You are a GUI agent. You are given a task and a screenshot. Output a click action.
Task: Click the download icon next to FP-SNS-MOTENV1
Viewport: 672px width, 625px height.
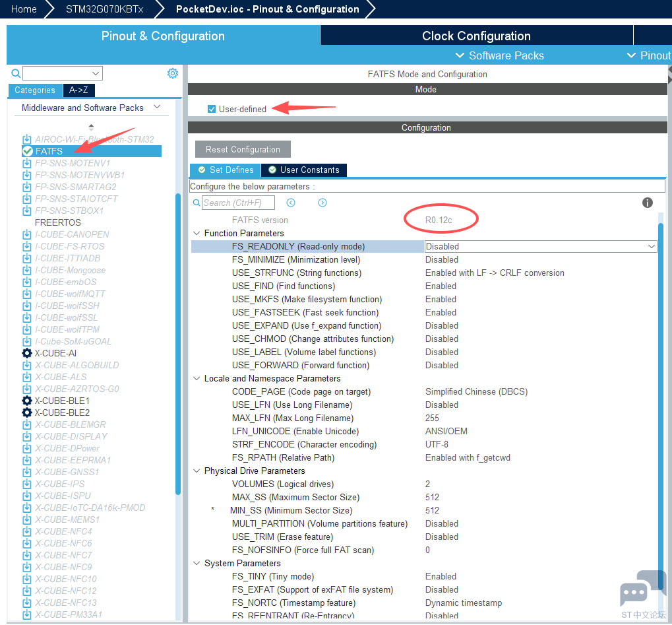point(27,163)
